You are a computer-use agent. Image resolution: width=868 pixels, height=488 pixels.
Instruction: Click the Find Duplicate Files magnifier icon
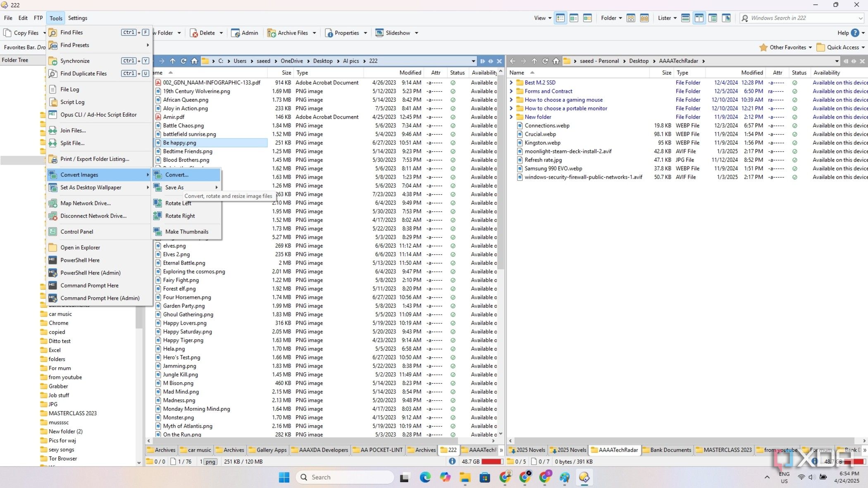click(x=52, y=74)
